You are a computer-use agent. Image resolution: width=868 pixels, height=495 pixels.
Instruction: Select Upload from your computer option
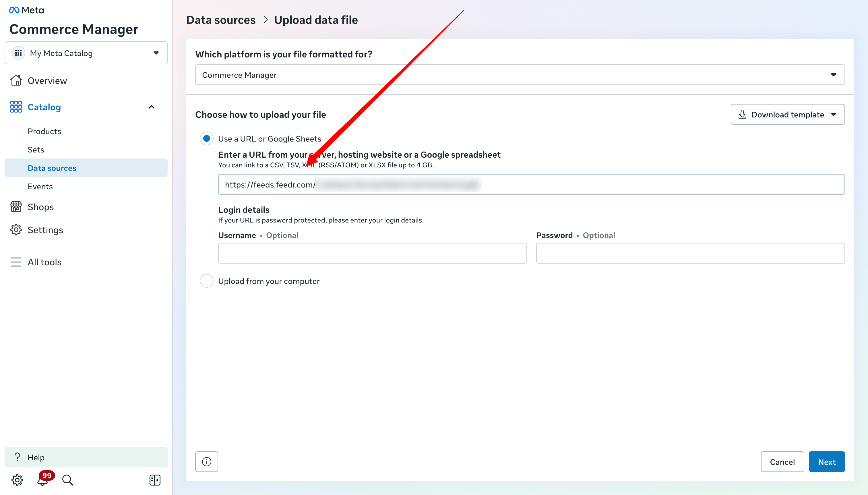tap(207, 281)
